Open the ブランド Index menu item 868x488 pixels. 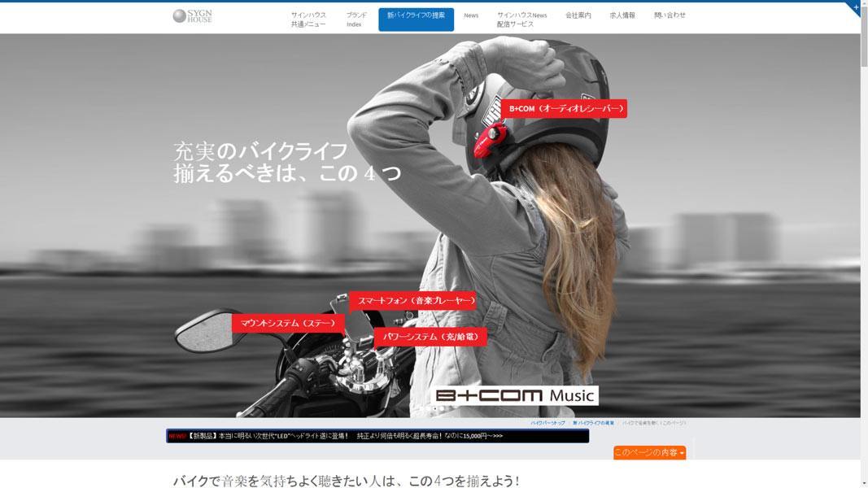356,20
